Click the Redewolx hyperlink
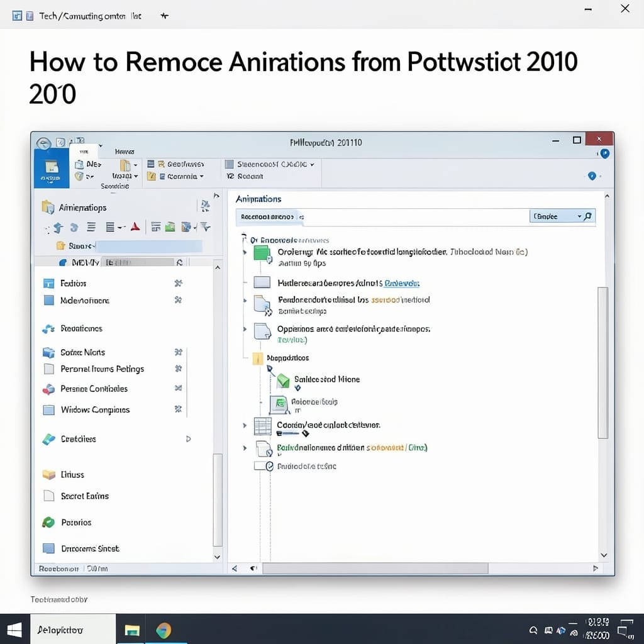The height and width of the screenshot is (644, 644). pyautogui.click(x=402, y=284)
